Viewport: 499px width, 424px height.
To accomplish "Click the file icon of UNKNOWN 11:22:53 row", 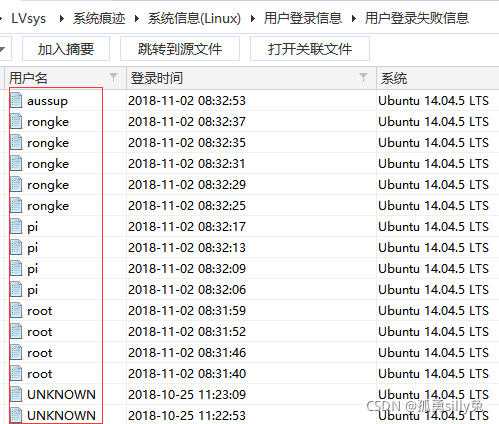I will click(16, 415).
